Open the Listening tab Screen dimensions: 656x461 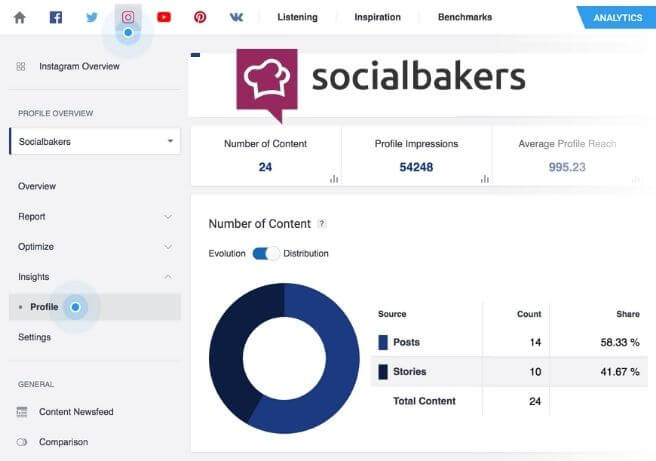(x=297, y=17)
